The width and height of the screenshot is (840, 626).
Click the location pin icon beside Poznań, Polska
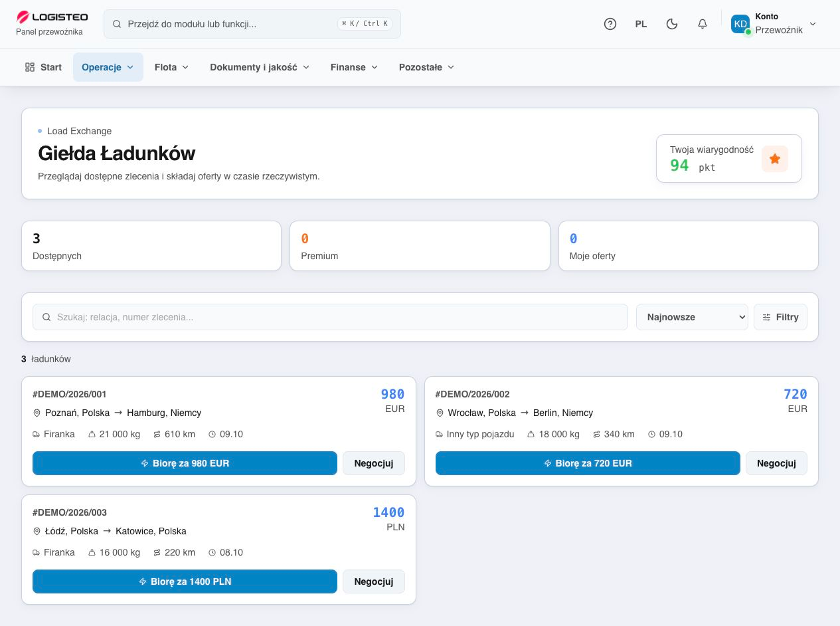pos(37,413)
